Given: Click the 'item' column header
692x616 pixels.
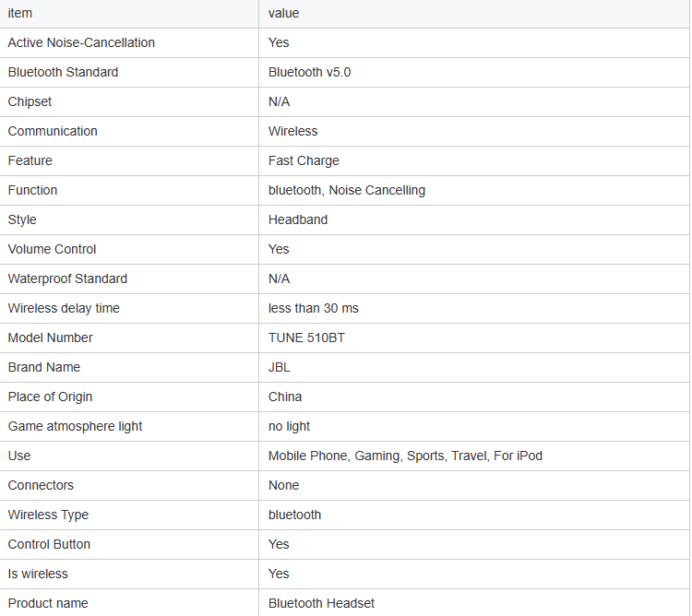Looking at the screenshot, I should coord(20,13).
